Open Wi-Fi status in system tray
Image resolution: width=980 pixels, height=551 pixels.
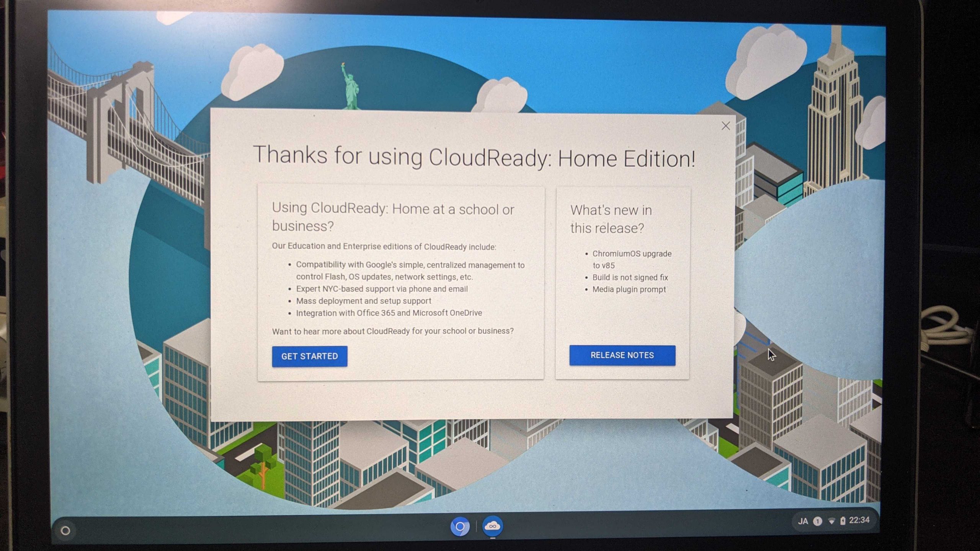pos(831,521)
